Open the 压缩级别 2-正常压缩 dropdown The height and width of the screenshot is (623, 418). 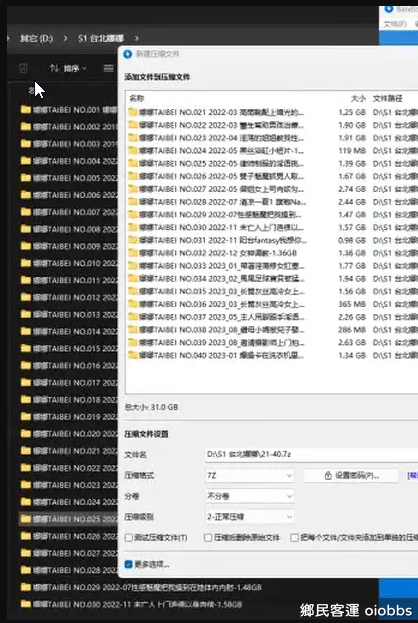pos(250,517)
